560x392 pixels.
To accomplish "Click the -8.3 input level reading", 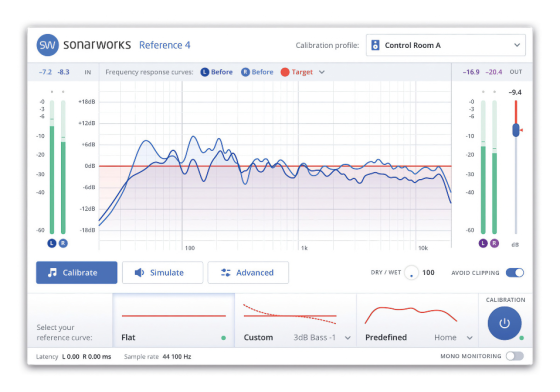I will click(63, 72).
